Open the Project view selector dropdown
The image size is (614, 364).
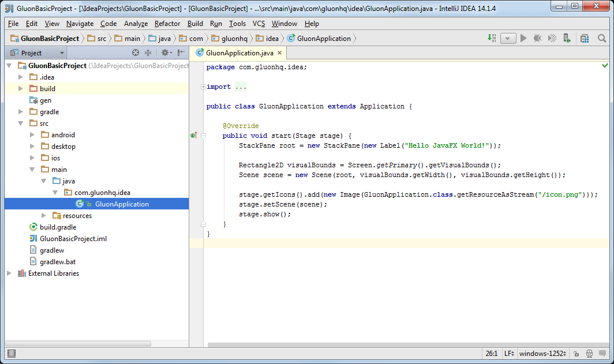[x=36, y=53]
